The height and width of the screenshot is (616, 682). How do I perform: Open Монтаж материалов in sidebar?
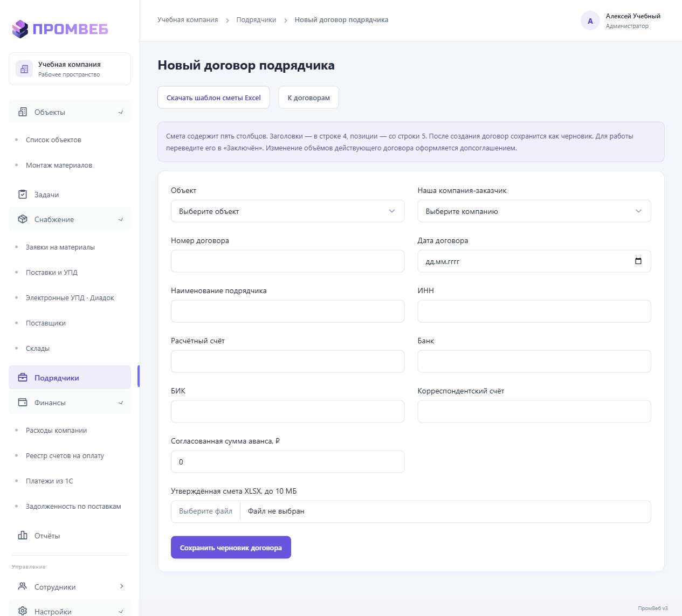(59, 165)
